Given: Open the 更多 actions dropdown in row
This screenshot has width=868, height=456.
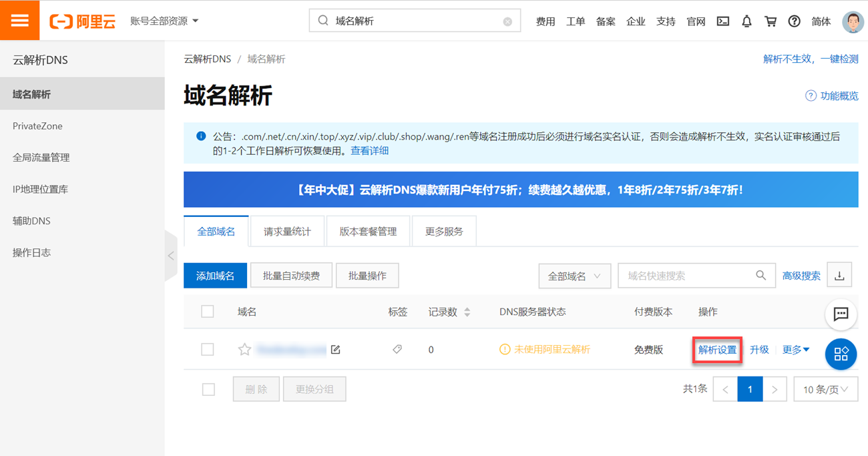Looking at the screenshot, I should tap(796, 349).
